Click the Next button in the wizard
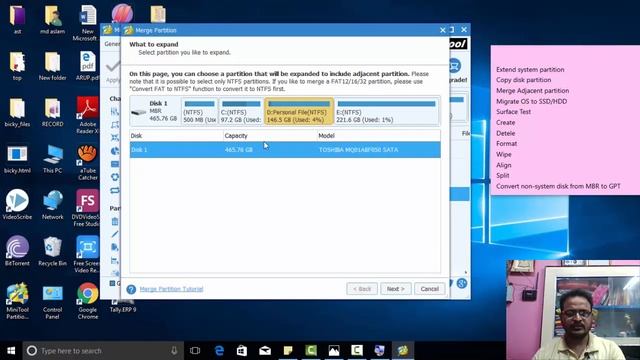This screenshot has height=360, width=640. click(x=396, y=289)
